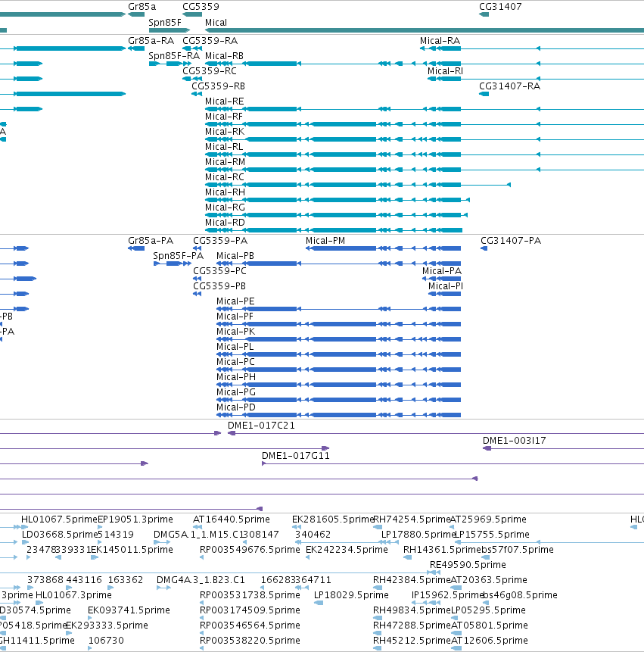Click the Mical-RI transcript label
This screenshot has height=652, width=644.
(x=446, y=71)
